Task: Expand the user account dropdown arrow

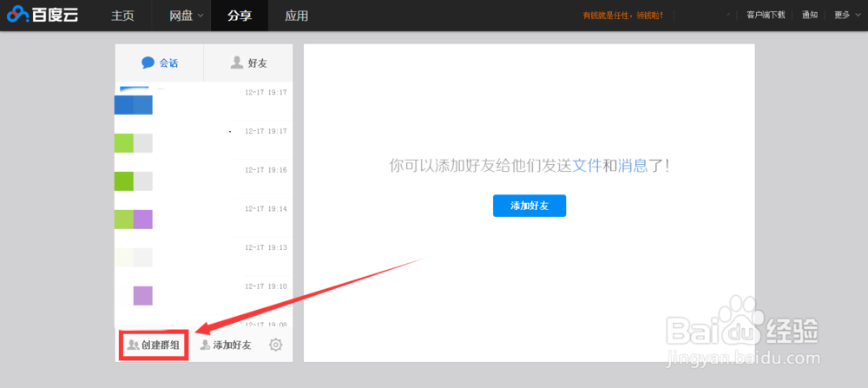Action: click(x=728, y=15)
